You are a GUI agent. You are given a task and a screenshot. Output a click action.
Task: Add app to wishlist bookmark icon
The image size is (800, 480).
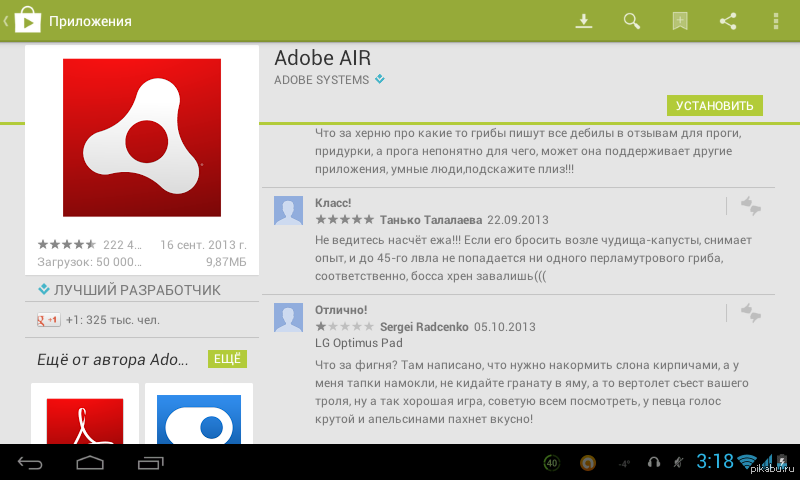[680, 21]
